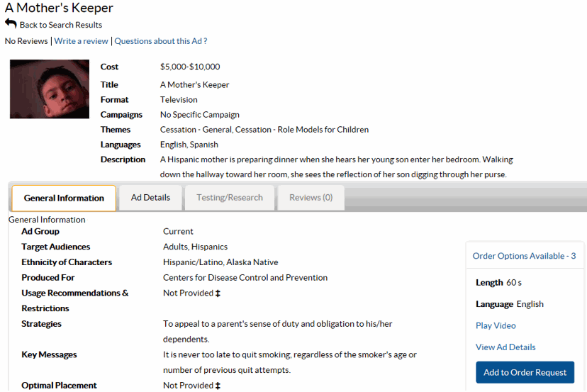Open the Write a review link
Viewport: 587px width, 392px height.
point(81,41)
